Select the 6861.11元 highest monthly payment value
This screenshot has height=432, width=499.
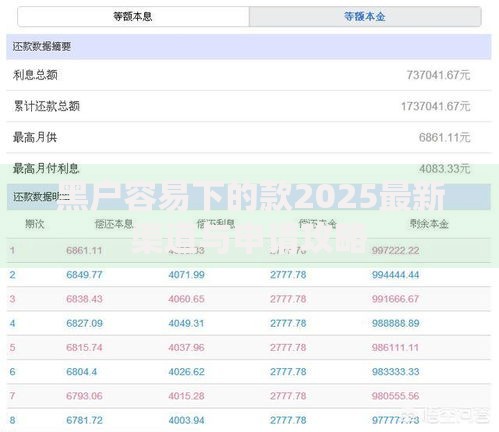click(x=444, y=137)
